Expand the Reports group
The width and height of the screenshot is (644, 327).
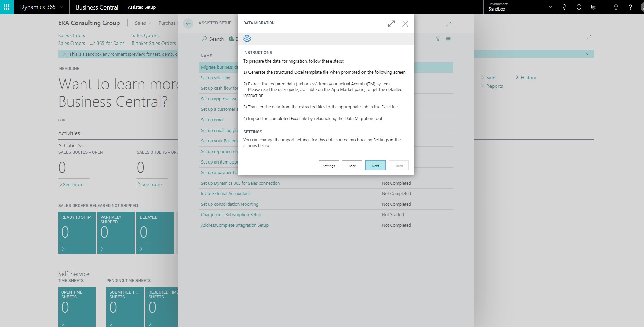[x=492, y=86]
